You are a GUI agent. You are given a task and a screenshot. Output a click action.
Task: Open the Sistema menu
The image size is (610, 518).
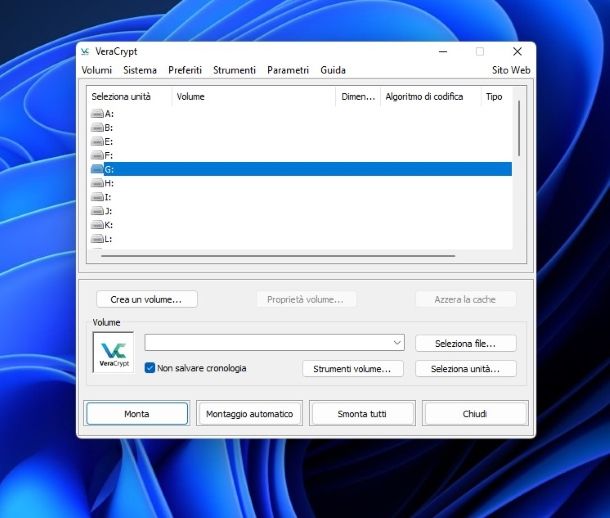coord(140,70)
